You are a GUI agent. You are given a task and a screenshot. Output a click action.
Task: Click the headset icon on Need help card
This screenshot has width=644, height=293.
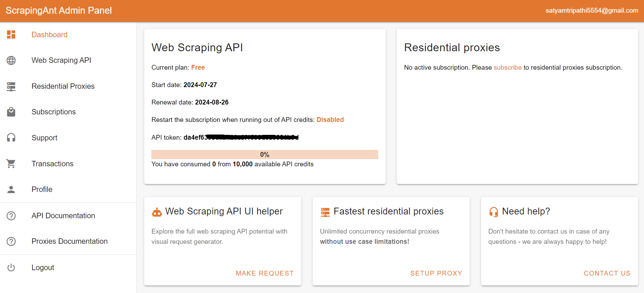tap(494, 212)
